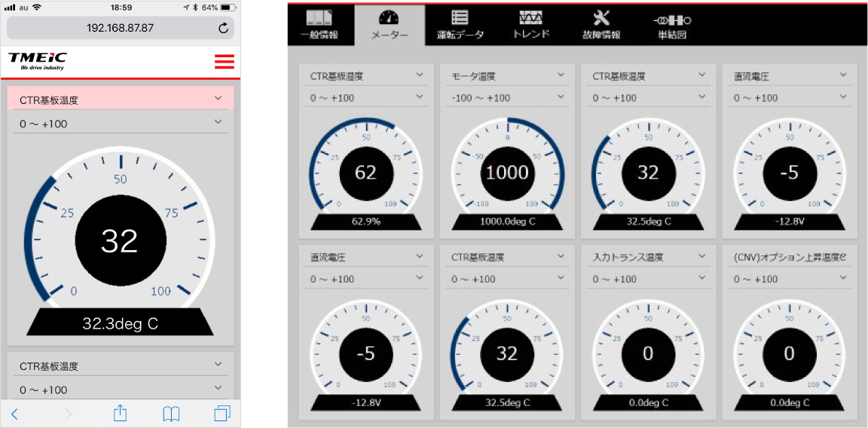Click the gauge dial showing 1000
868x428 pixels.
[507, 173]
